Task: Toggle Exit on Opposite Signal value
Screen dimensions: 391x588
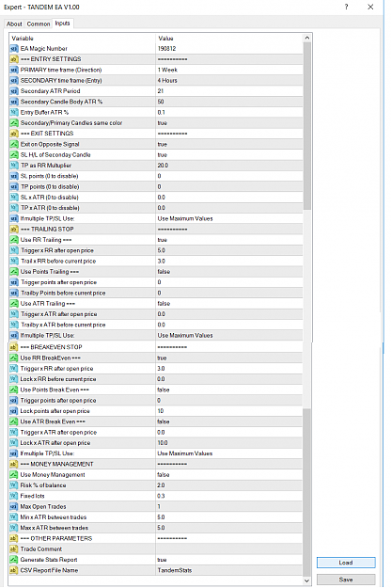Action: (228, 144)
